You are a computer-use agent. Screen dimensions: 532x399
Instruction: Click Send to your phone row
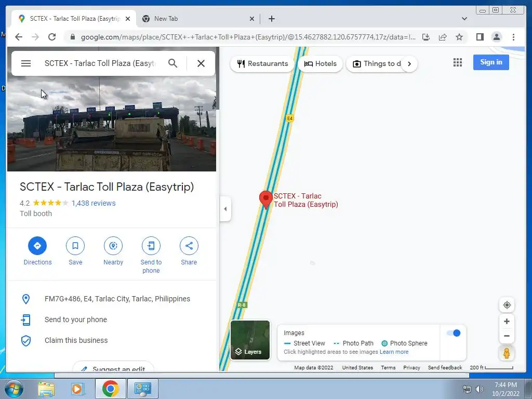click(x=112, y=320)
